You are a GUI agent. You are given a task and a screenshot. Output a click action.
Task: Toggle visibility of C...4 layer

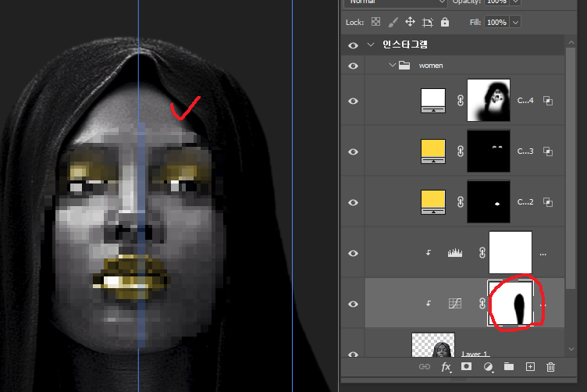353,101
